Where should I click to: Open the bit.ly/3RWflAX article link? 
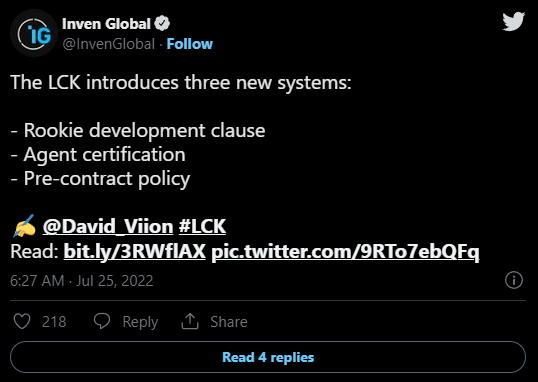(x=134, y=252)
